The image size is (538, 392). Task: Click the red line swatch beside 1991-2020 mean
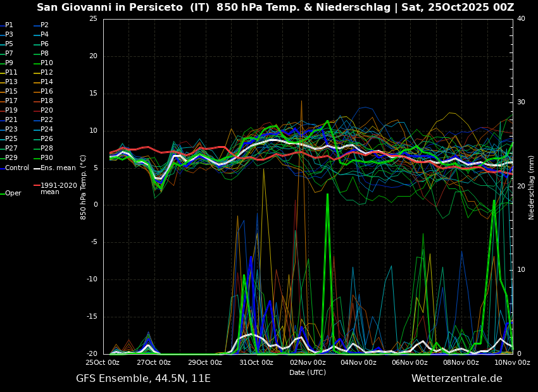[x=37, y=186]
